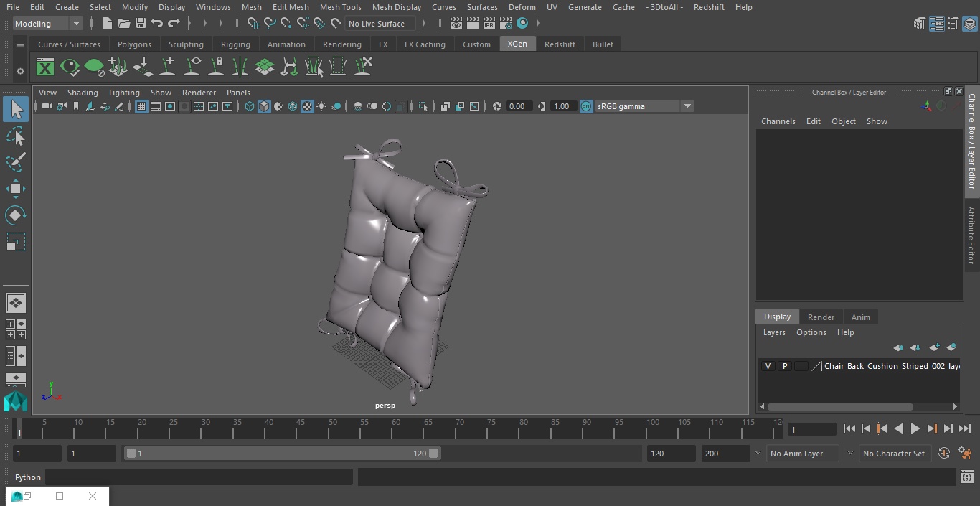Viewport: 980px width, 506px height.
Task: Click the redo arrow icon
Action: tap(174, 24)
